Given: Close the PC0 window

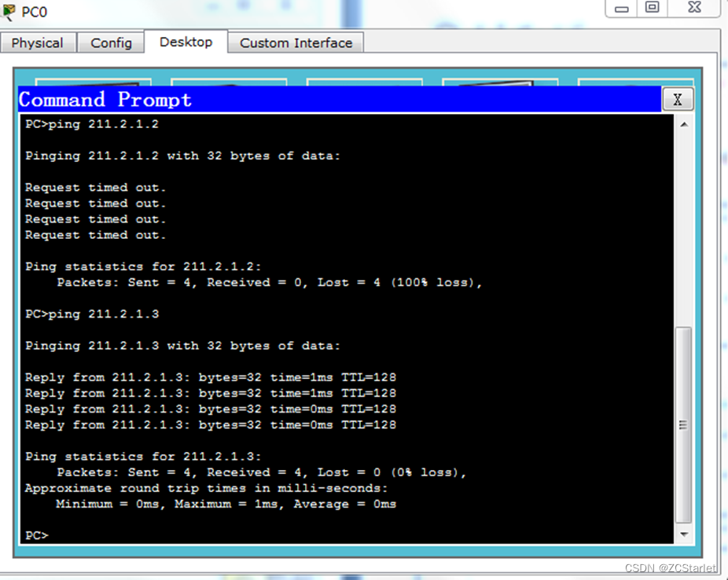Looking at the screenshot, I should pyautogui.click(x=694, y=7).
